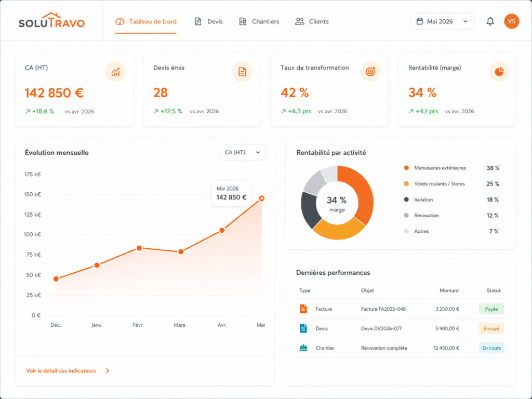Click the orange Menuiseries extérieures donut segment
Image resolution: width=532 pixels, height=399 pixels.
[364, 193]
